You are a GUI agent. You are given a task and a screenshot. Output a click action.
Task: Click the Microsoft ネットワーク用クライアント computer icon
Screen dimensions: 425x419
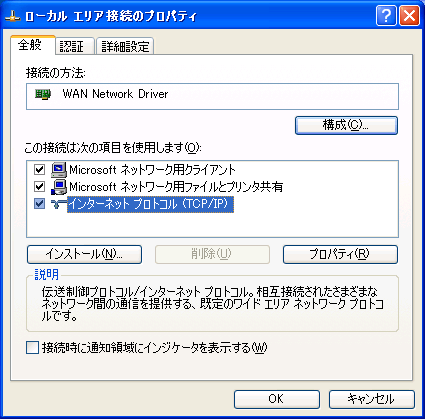tap(59, 170)
